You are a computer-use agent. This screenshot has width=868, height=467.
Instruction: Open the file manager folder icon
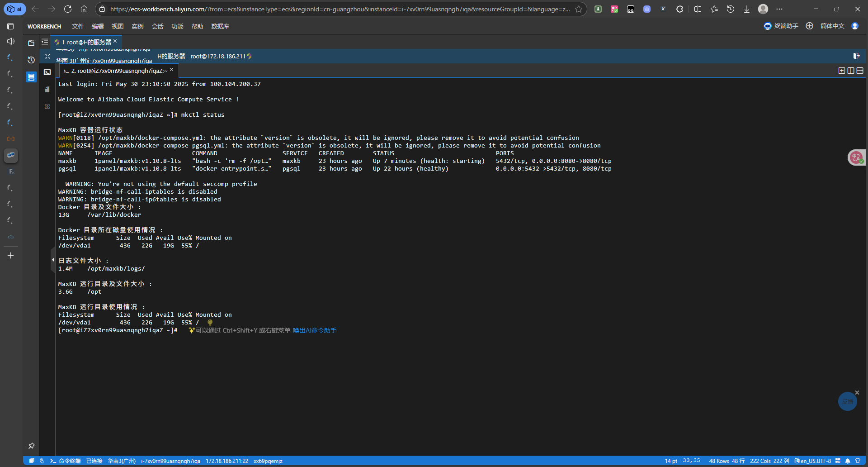coord(31,43)
